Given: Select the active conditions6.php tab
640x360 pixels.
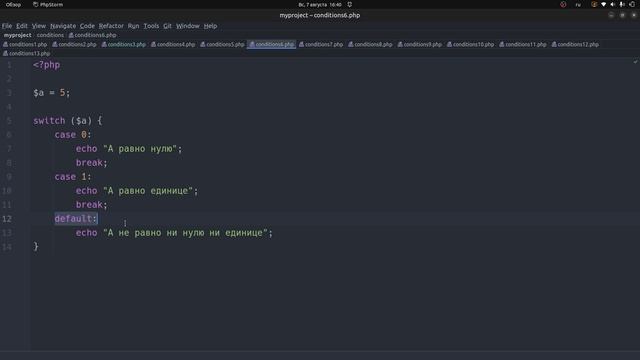Looking at the screenshot, I should (272, 44).
